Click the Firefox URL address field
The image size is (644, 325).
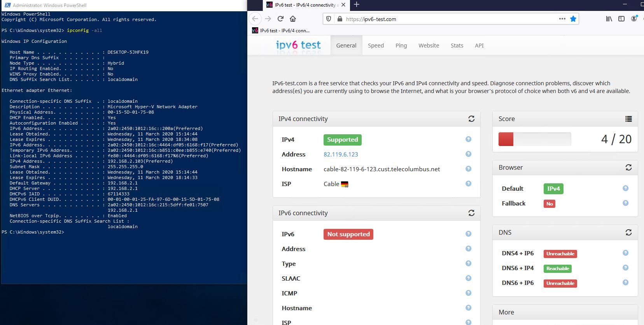(x=451, y=19)
